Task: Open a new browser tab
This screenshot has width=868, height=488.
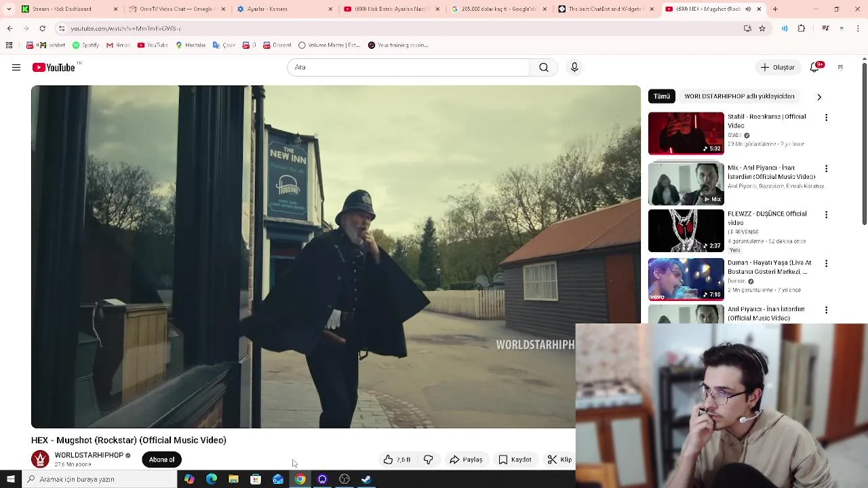Action: [x=775, y=9]
